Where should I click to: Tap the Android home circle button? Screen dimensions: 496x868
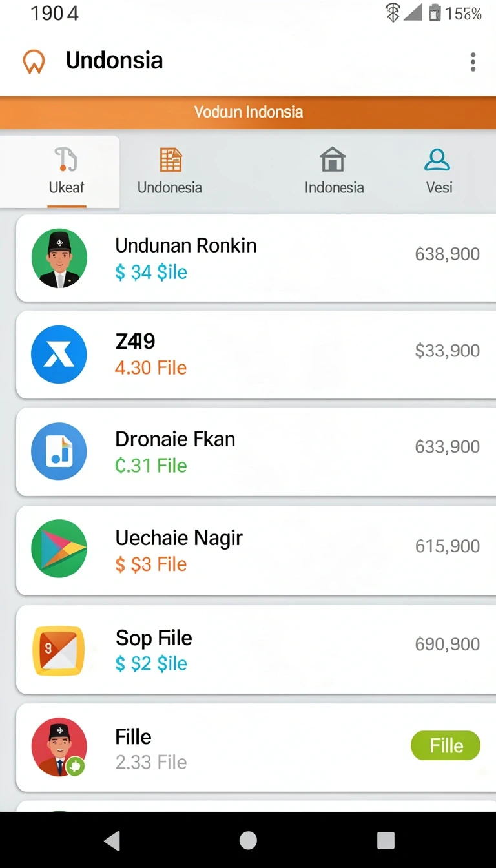248,840
